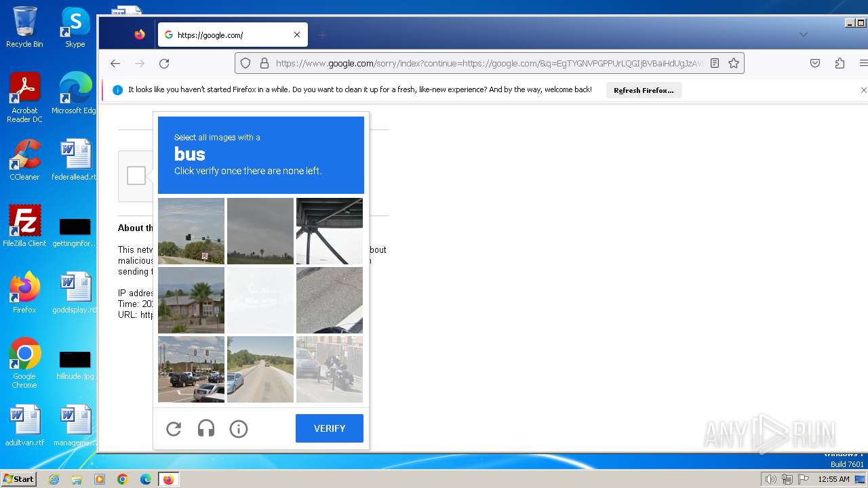This screenshot has width=868, height=488.
Task: Close the google.com tab
Action: (297, 35)
